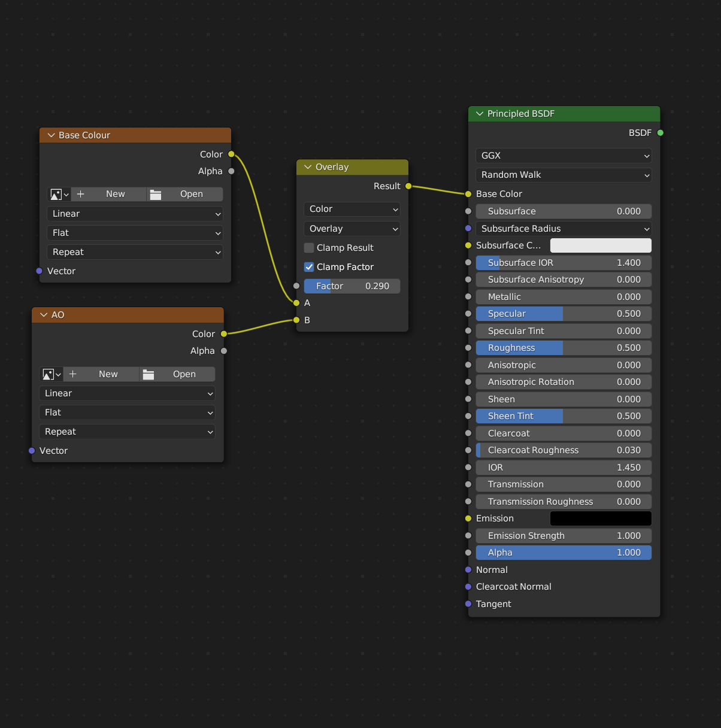
Task: Click the New button in Base Colour node
Action: click(x=116, y=194)
